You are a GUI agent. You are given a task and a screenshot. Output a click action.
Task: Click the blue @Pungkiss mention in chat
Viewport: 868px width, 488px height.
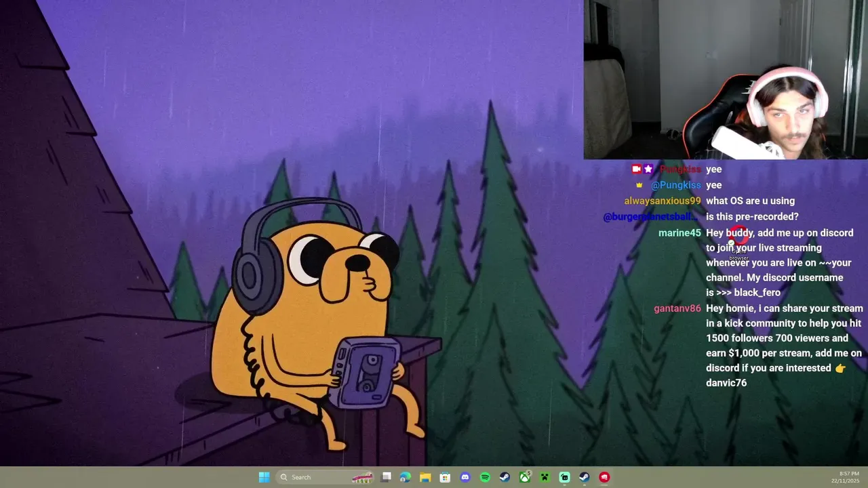(x=676, y=185)
